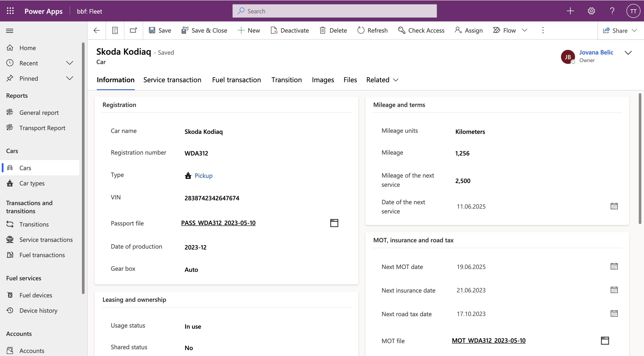The image size is (644, 356).
Task: Expand the Recent section in sidebar
Action: click(69, 63)
